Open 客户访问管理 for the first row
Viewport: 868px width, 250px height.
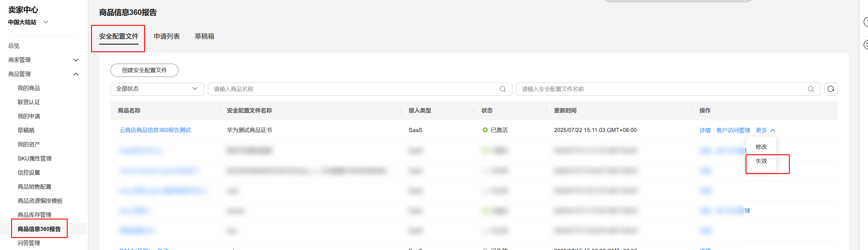[733, 130]
